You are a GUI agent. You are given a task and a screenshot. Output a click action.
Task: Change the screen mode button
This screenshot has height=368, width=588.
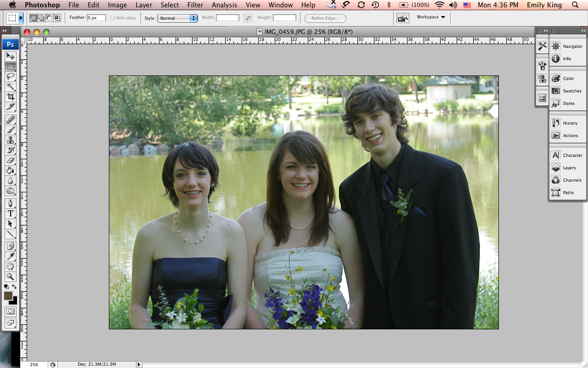(10, 323)
